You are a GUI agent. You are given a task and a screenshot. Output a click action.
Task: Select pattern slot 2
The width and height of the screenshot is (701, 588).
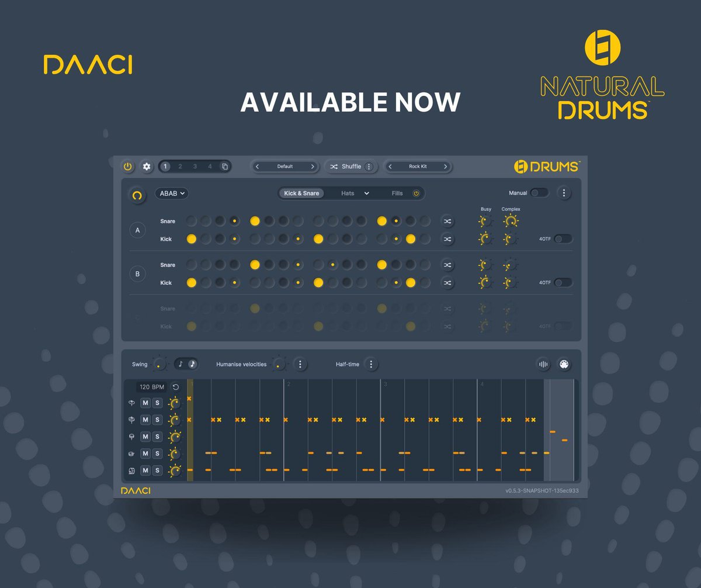[x=180, y=167]
